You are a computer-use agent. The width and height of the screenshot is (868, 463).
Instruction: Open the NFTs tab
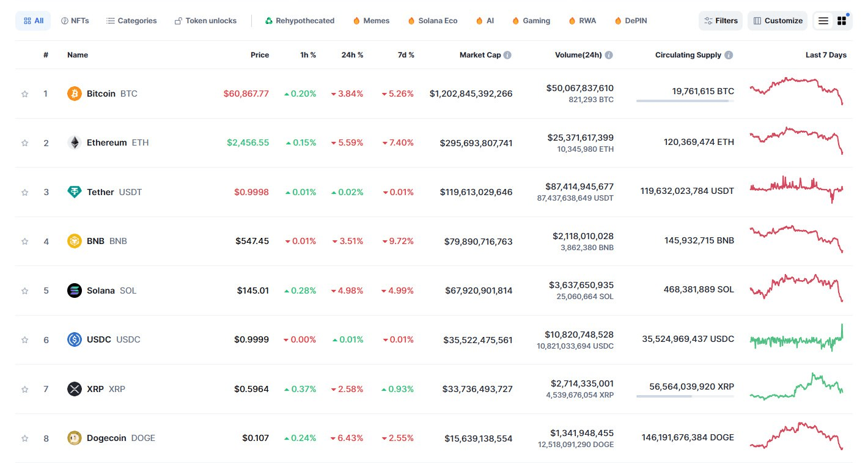[x=75, y=21]
